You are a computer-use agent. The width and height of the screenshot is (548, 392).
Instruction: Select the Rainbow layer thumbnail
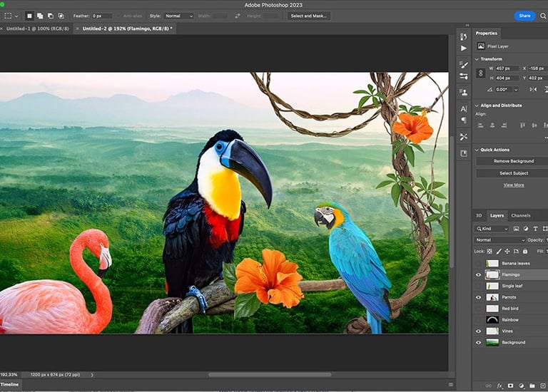[x=492, y=320]
